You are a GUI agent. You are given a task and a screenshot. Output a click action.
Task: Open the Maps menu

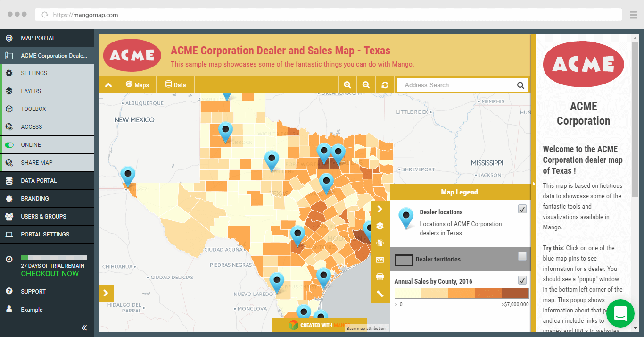[x=137, y=85]
